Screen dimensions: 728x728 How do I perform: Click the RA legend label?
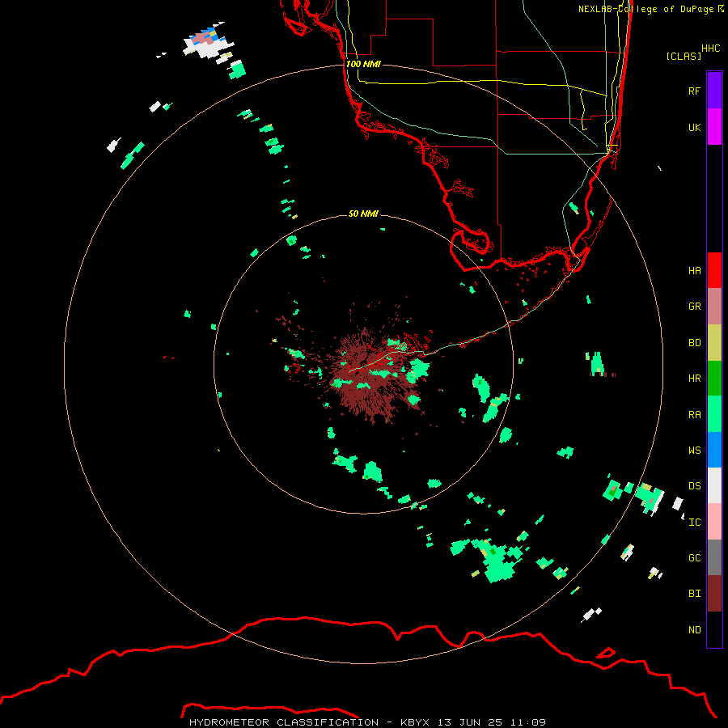694,415
